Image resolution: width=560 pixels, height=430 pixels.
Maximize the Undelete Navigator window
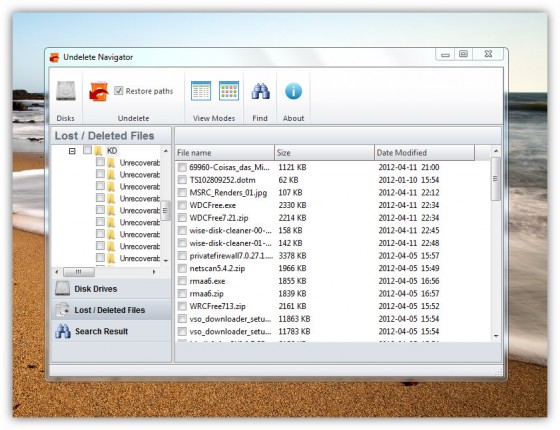(464, 54)
